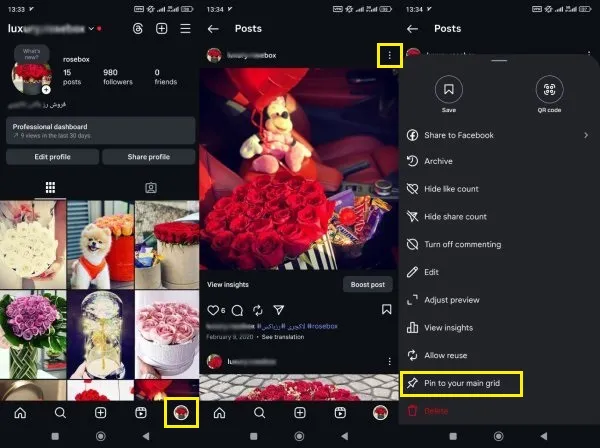Open Professional dashboard card

[x=101, y=131]
